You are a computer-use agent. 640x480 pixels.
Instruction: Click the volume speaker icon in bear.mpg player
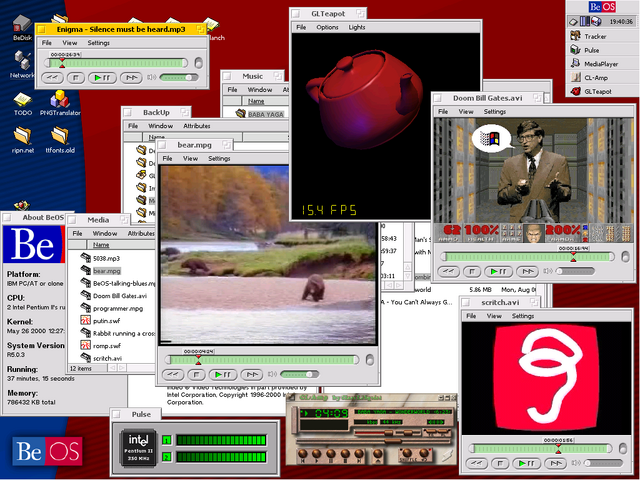tap(272, 374)
